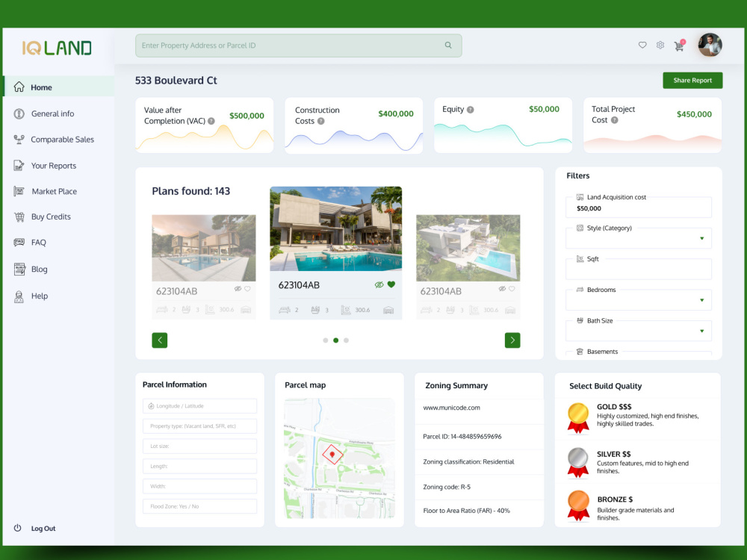Go to next plans with right arrow
The image size is (747, 560).
pos(512,340)
